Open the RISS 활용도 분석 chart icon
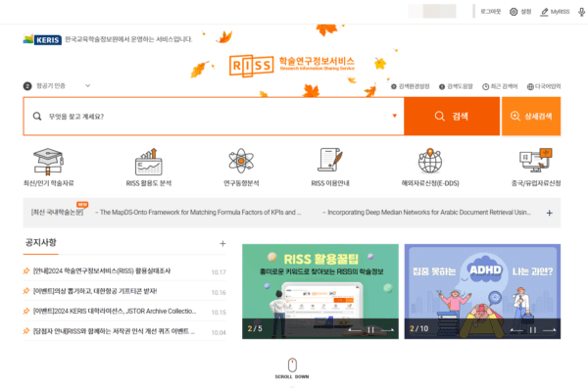 (x=148, y=161)
